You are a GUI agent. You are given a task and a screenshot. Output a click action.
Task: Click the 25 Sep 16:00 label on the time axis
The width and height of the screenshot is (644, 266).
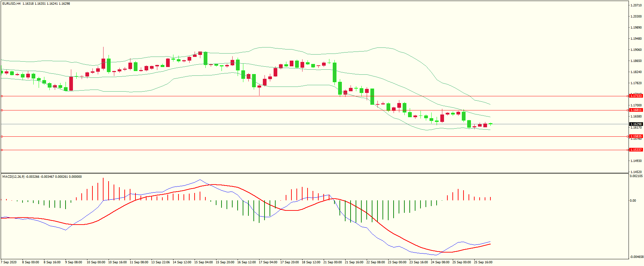point(483,262)
